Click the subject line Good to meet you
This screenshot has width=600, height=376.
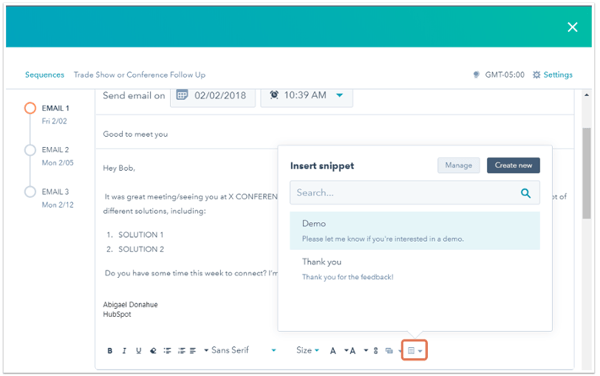coord(135,134)
